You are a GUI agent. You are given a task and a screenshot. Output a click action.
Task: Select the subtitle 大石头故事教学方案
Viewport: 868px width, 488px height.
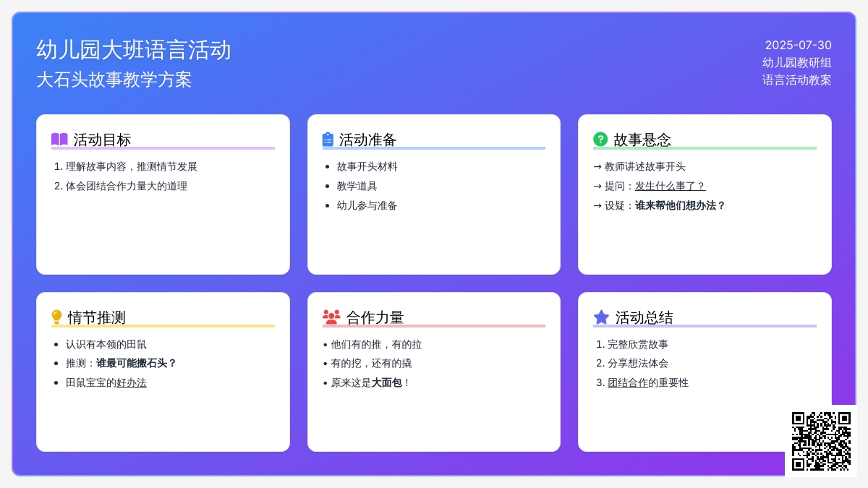114,80
